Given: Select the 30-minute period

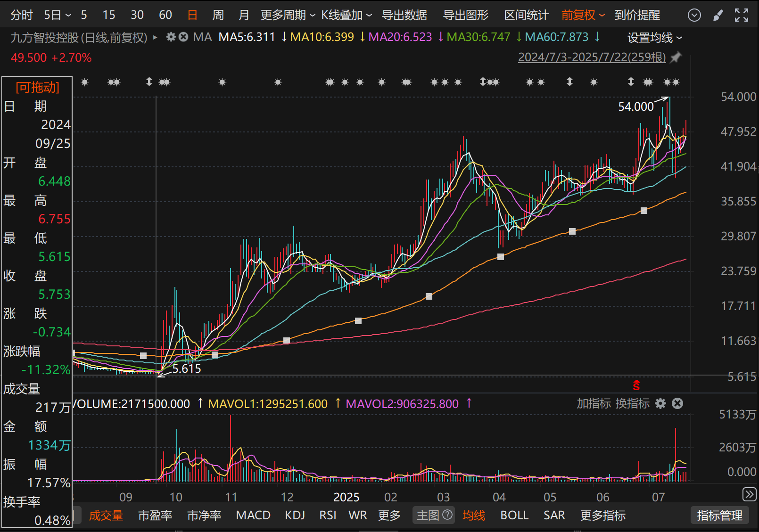Looking at the screenshot, I should tap(137, 15).
